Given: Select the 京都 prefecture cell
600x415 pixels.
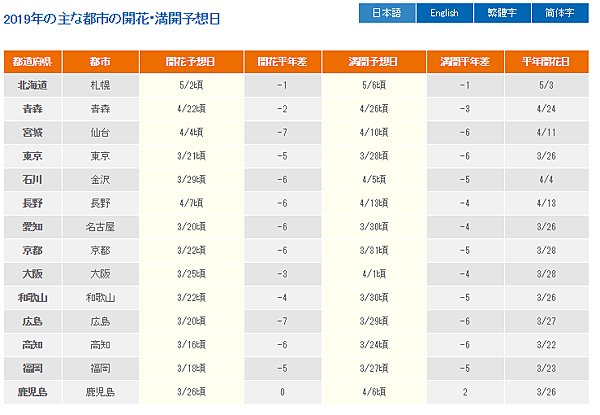Looking at the screenshot, I should click(x=33, y=251).
